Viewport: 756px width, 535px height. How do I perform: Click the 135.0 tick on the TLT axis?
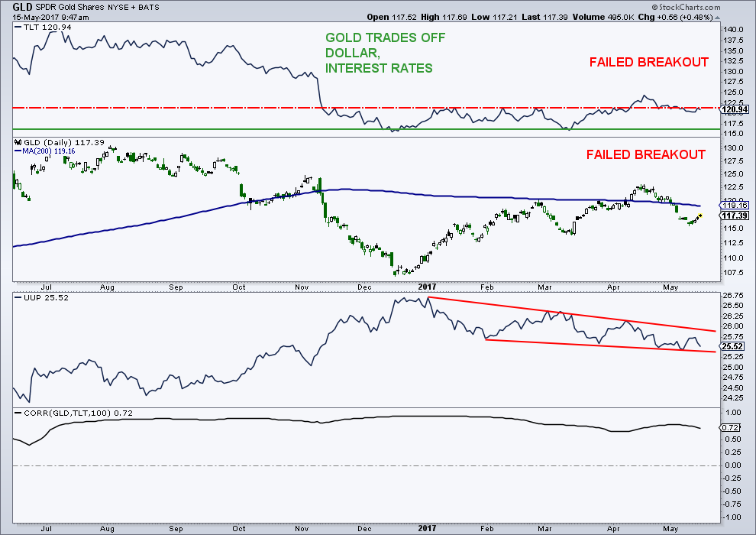pos(733,50)
